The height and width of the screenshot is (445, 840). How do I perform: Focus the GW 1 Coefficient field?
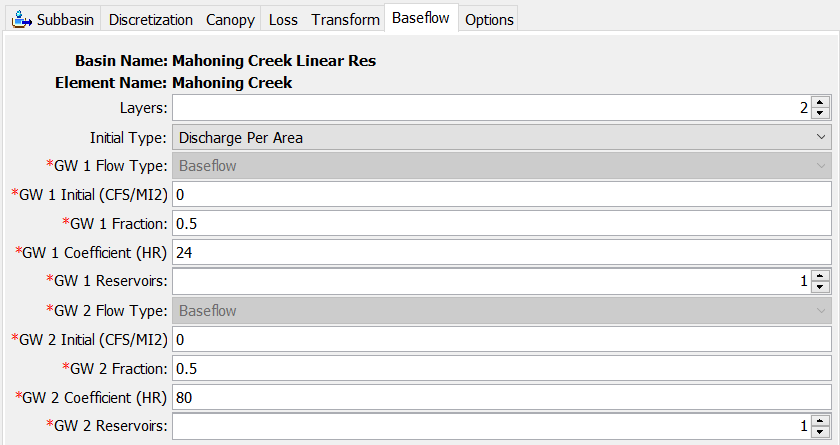pos(501,252)
